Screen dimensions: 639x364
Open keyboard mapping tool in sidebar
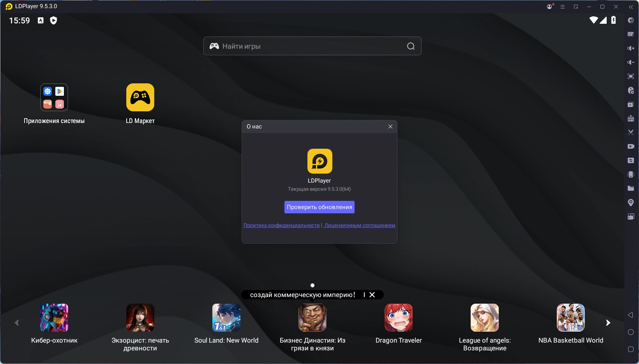[x=631, y=34]
